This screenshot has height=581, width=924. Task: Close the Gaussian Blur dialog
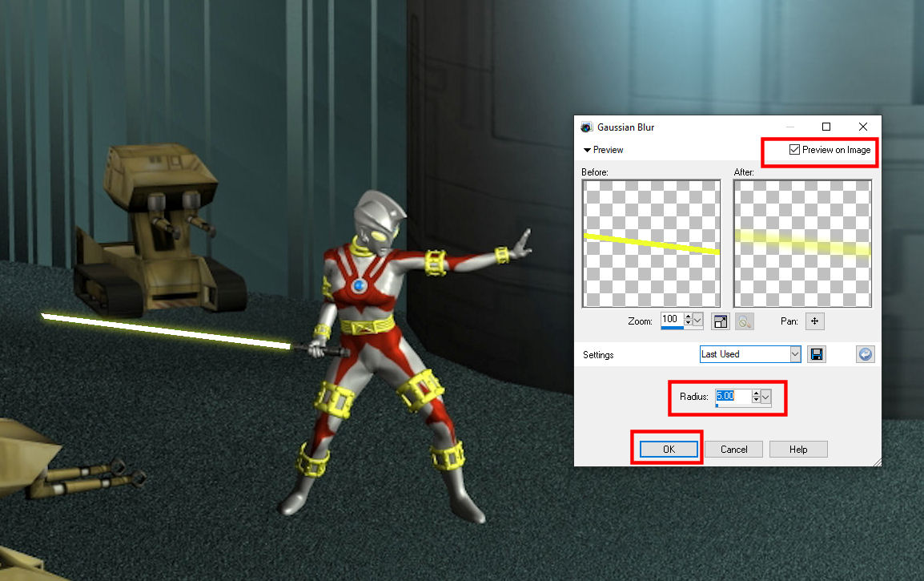[x=862, y=127]
